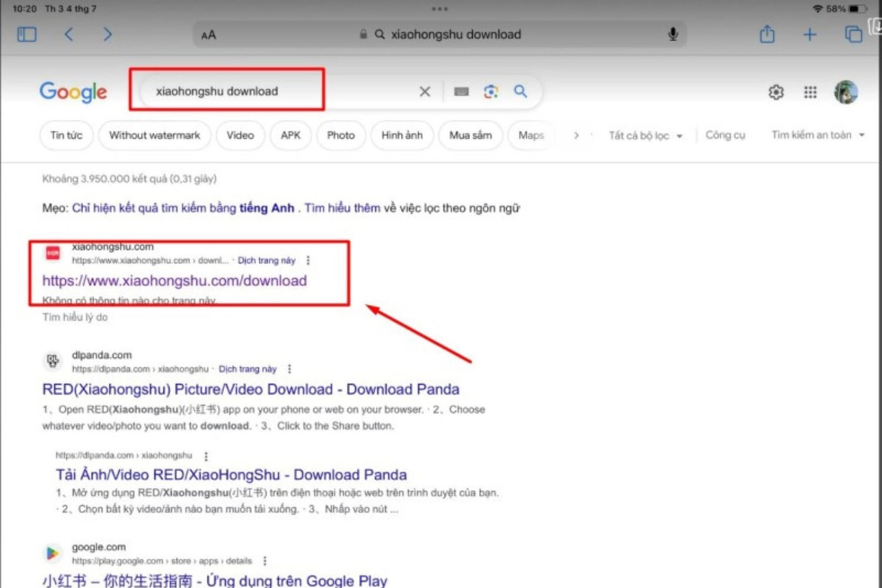Viewport: 882px width, 588px height.
Task: Open RED(Xiaohongshu) Picture/Video Download - Download Panda
Action: click(251, 389)
